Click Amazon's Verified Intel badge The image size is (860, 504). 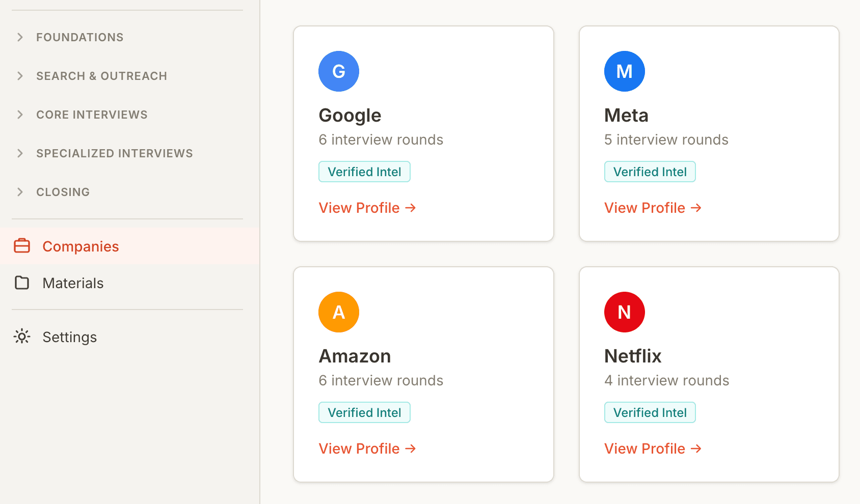pos(364,412)
